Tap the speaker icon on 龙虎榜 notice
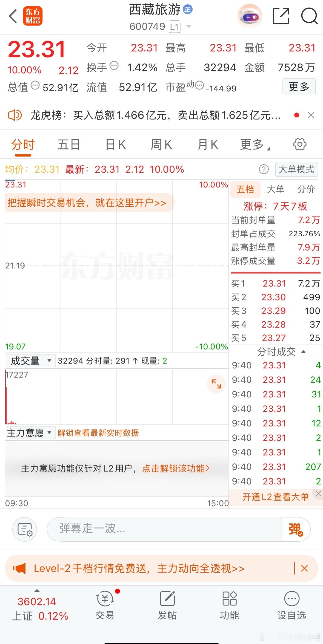Viewport: 323px width, 644px height. click(x=15, y=115)
